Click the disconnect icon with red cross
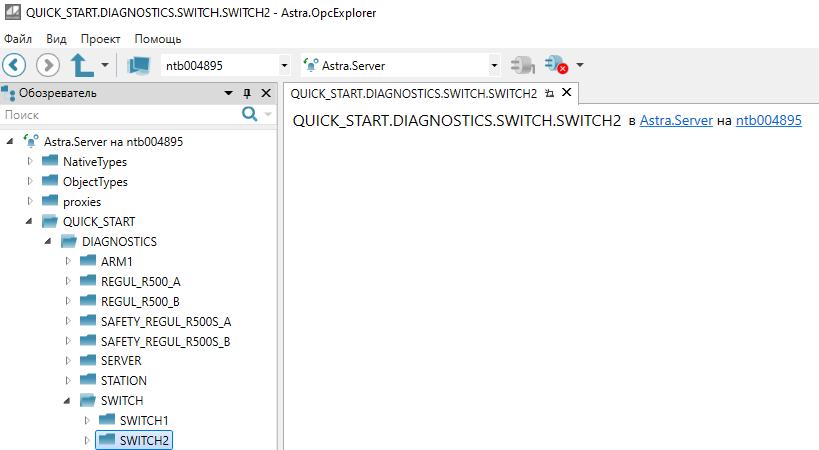 [556, 66]
